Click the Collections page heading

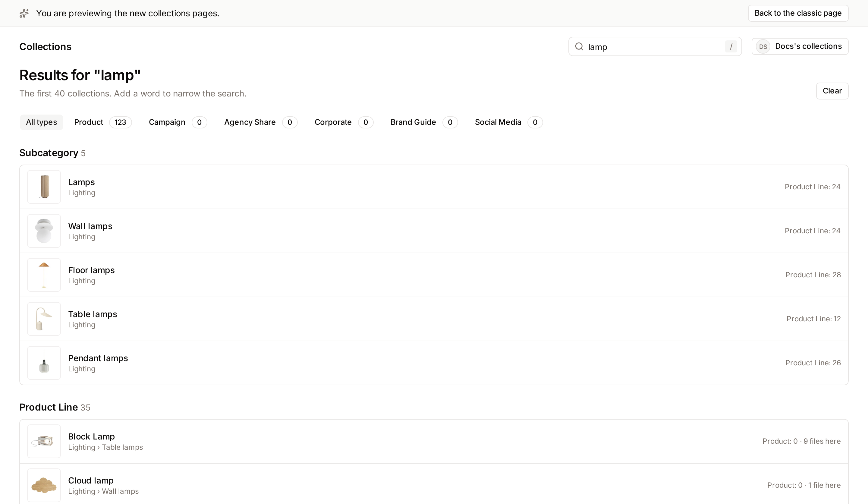point(45,47)
